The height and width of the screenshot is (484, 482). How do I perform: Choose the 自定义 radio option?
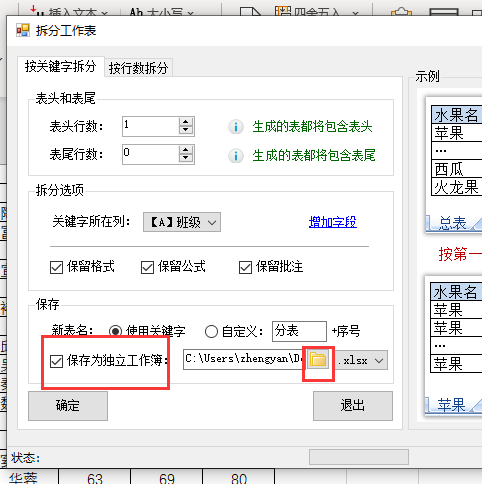click(211, 331)
